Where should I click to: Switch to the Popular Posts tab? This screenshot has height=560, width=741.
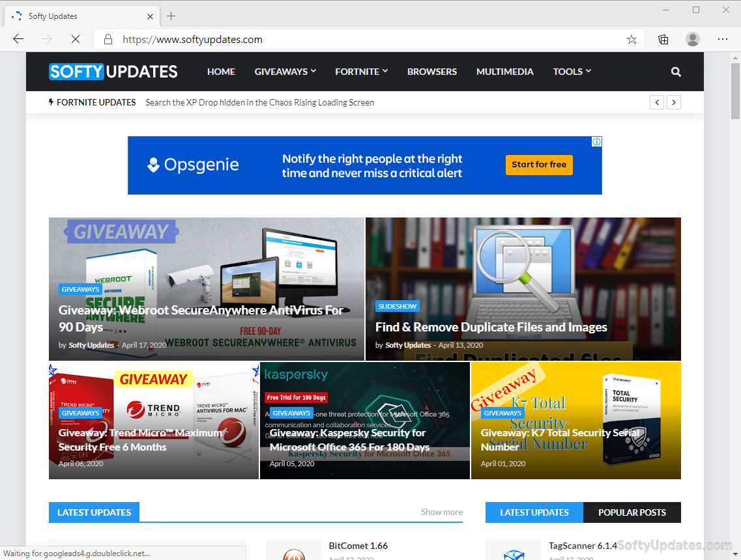tap(632, 512)
